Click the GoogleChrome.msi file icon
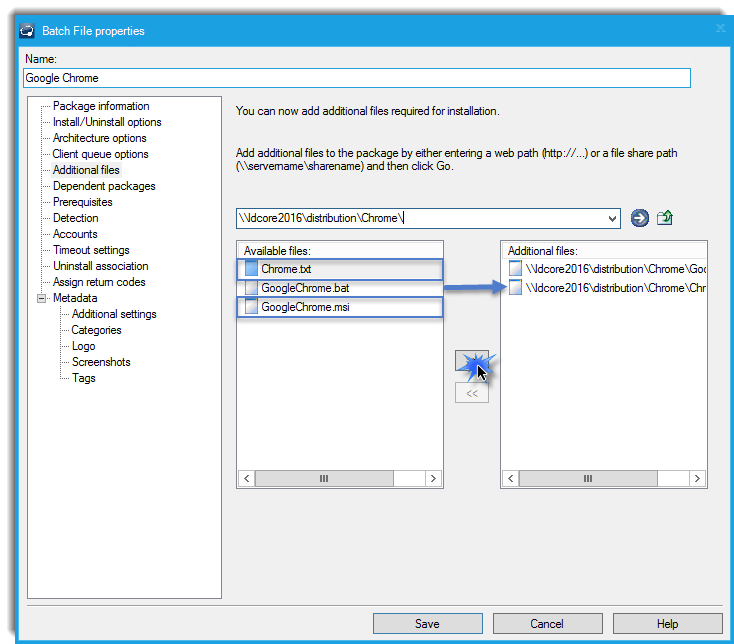 [x=251, y=308]
